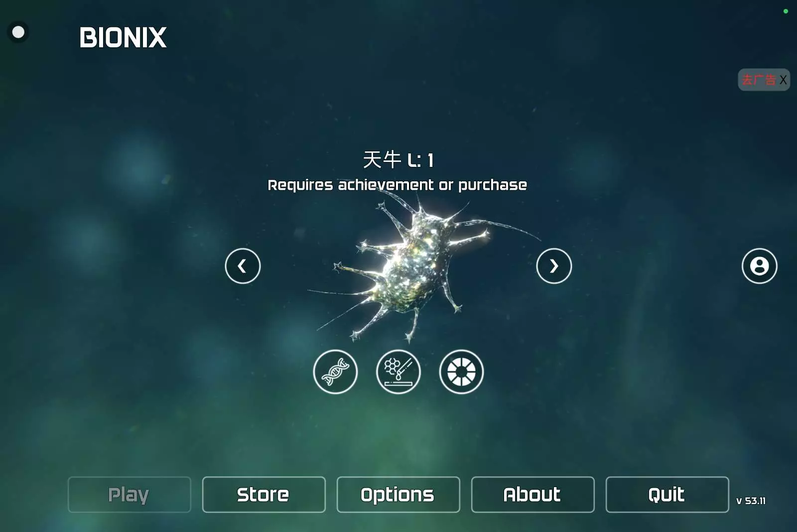This screenshot has height=532, width=797.
Task: Click the 天牛 L: 1 creature name
Action: click(398, 160)
